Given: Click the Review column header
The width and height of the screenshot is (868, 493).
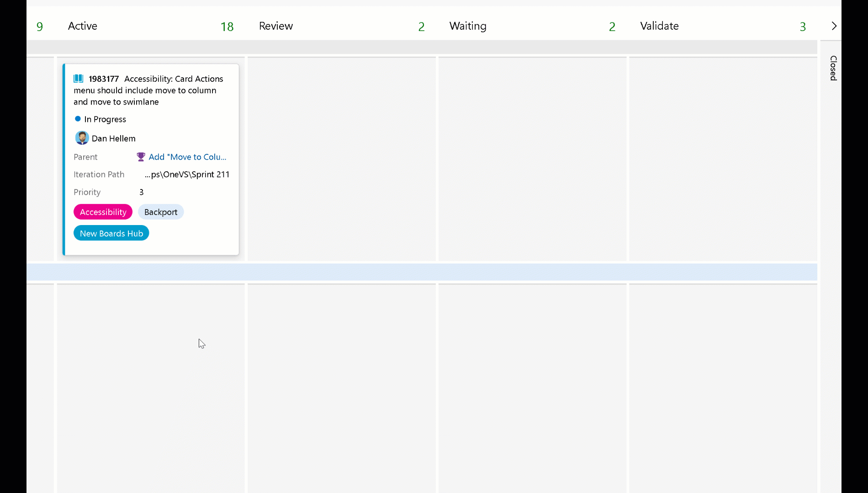Looking at the screenshot, I should click(275, 26).
